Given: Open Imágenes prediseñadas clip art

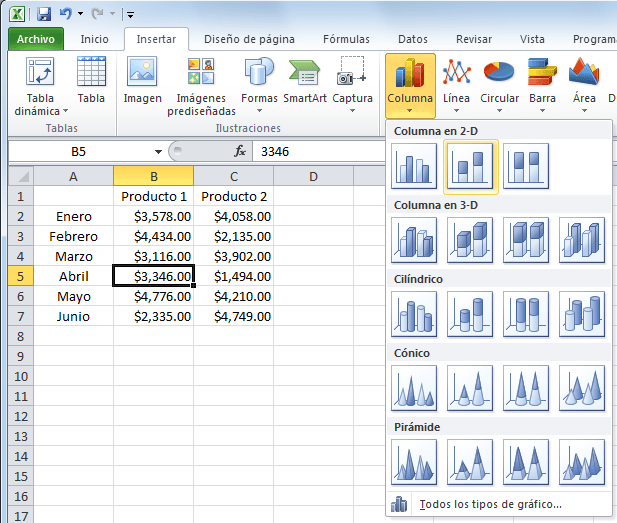Looking at the screenshot, I should [x=201, y=87].
